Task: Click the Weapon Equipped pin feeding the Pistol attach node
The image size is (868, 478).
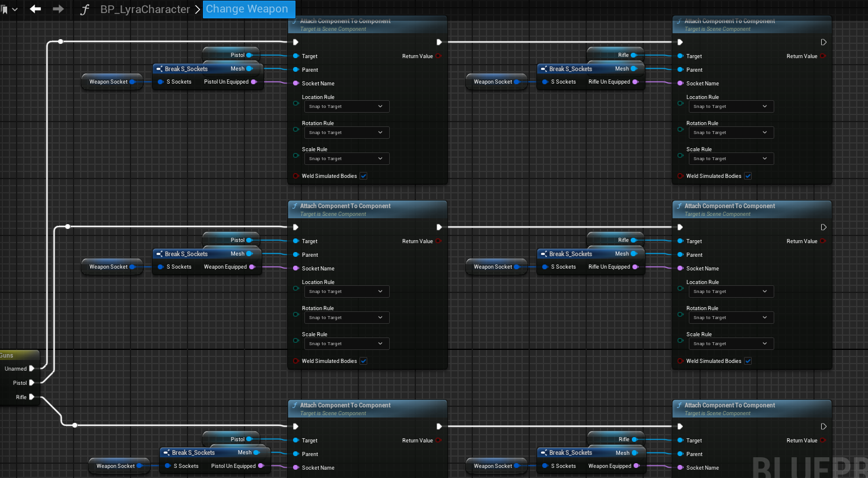Action: [x=253, y=267]
